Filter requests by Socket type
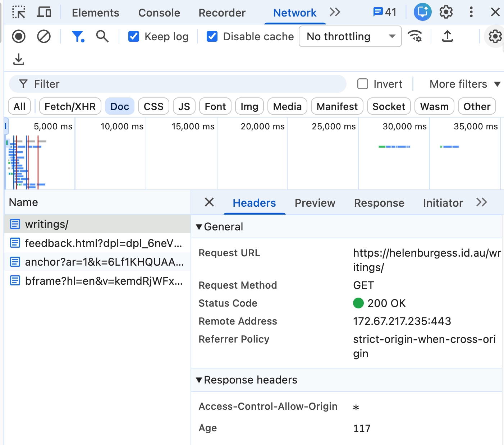This screenshot has width=504, height=445. tap(389, 106)
